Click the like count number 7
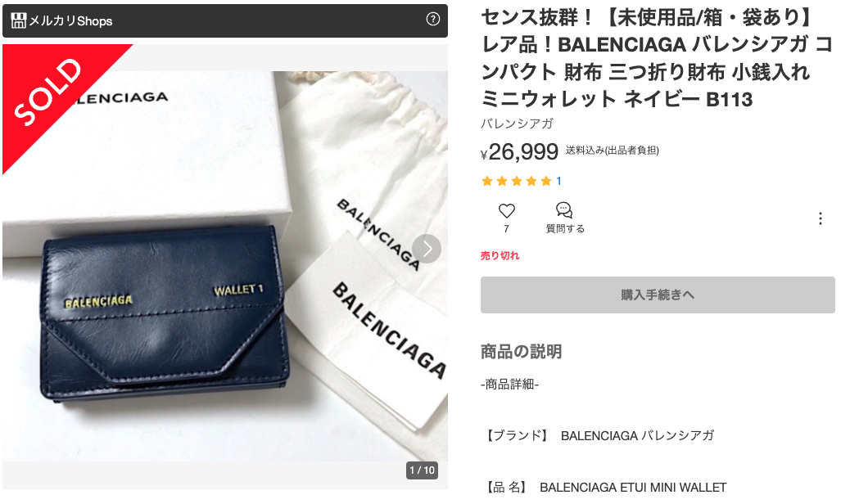Viewport: 841px width, 504px height. (506, 229)
